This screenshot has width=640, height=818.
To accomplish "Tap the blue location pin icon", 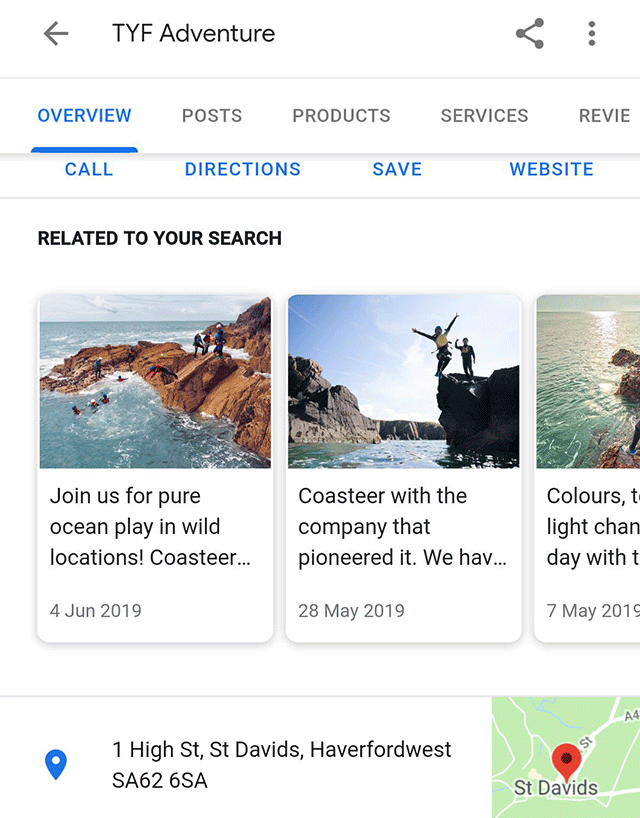I will 57,765.
